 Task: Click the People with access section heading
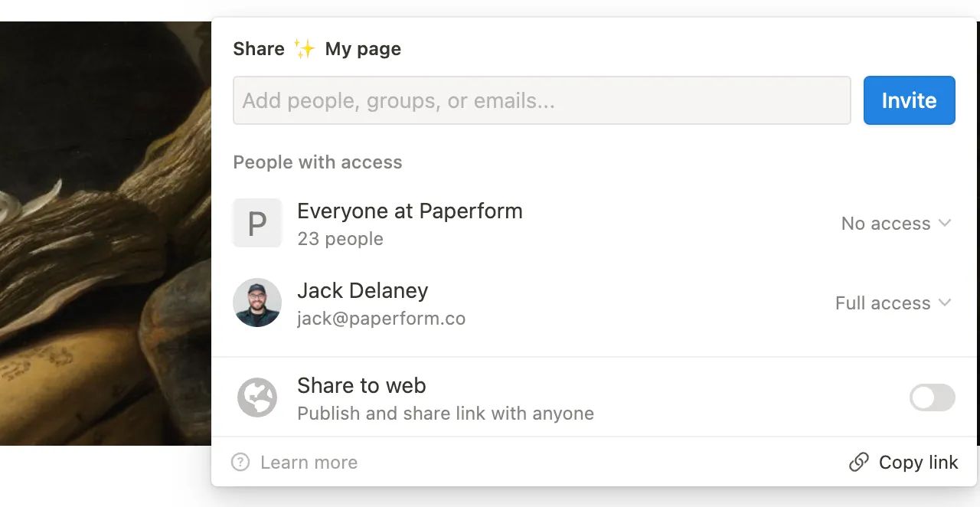coord(318,162)
